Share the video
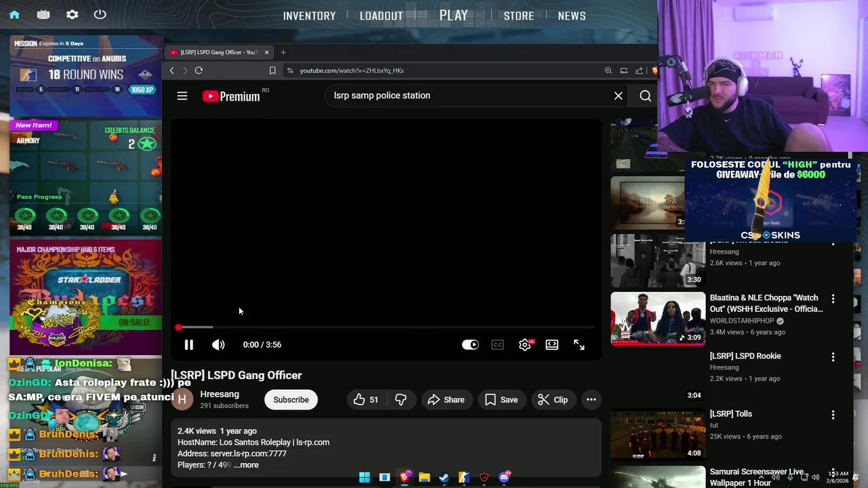 coord(446,400)
